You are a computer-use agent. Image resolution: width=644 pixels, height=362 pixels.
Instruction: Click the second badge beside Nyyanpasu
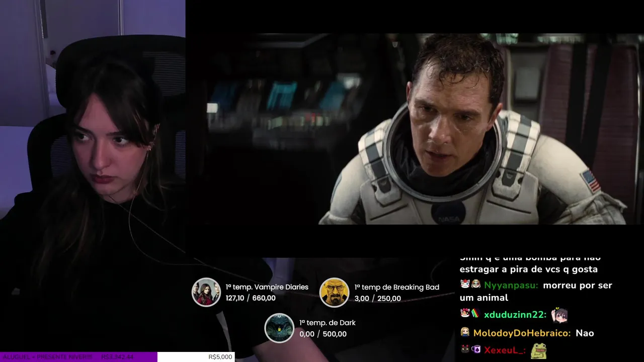tap(475, 285)
